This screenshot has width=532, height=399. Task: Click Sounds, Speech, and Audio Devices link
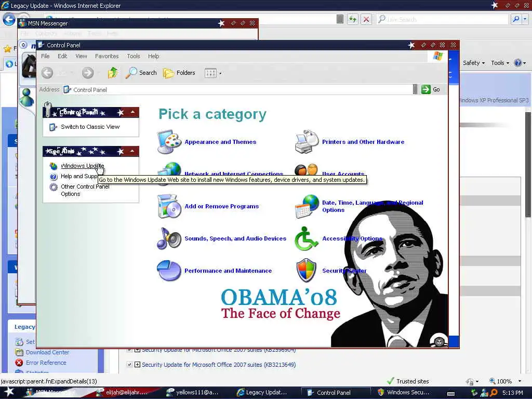tap(235, 238)
